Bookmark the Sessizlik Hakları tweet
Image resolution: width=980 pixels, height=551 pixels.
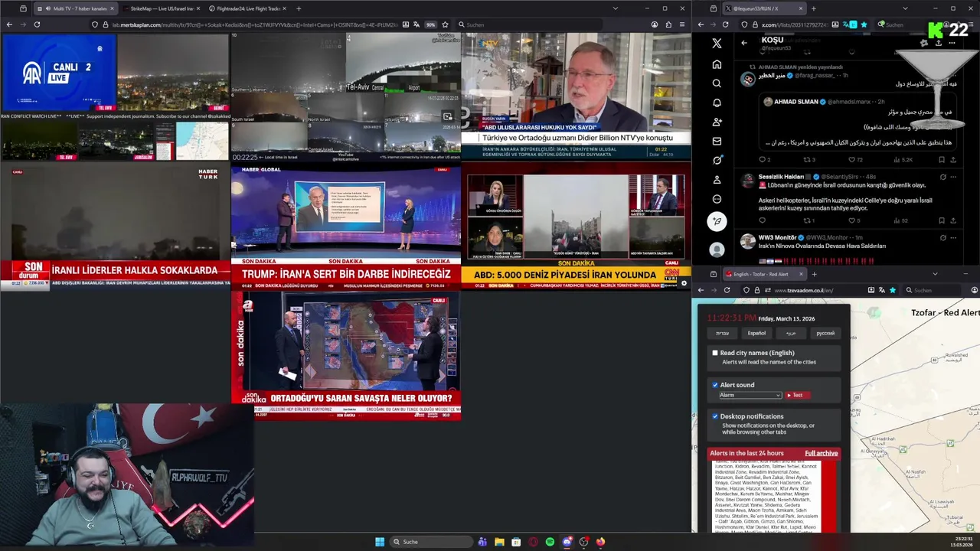pos(941,220)
